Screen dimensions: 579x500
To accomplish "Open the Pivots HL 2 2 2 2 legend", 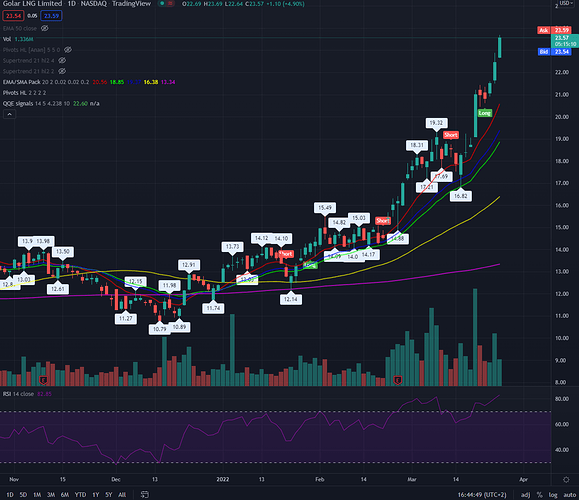I will (24, 93).
